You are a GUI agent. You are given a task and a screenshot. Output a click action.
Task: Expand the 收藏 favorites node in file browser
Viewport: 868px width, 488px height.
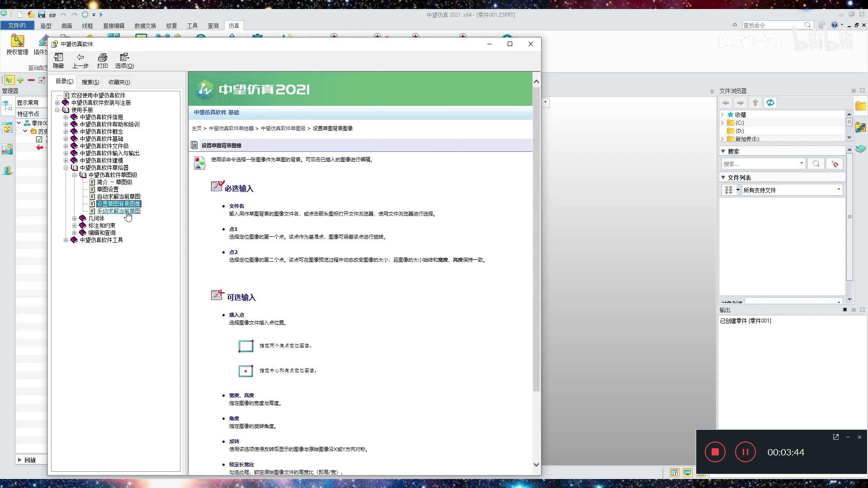722,115
